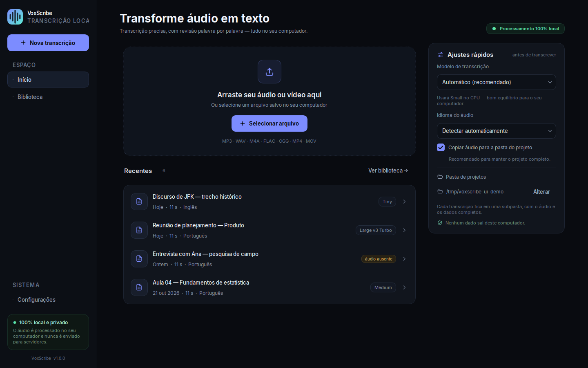Open Aula 04 — Fundamentos de estatística

tap(269, 287)
